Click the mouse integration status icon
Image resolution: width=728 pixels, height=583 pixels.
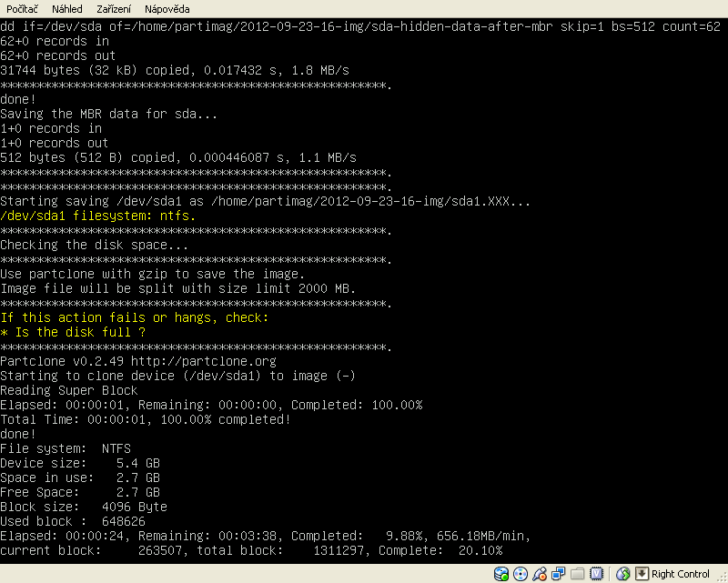tap(623, 574)
